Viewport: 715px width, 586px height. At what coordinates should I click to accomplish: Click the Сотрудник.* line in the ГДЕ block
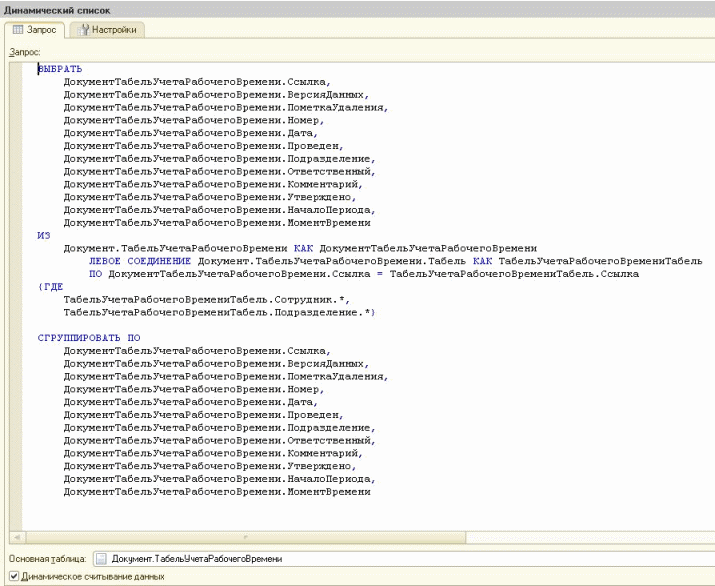point(207,300)
